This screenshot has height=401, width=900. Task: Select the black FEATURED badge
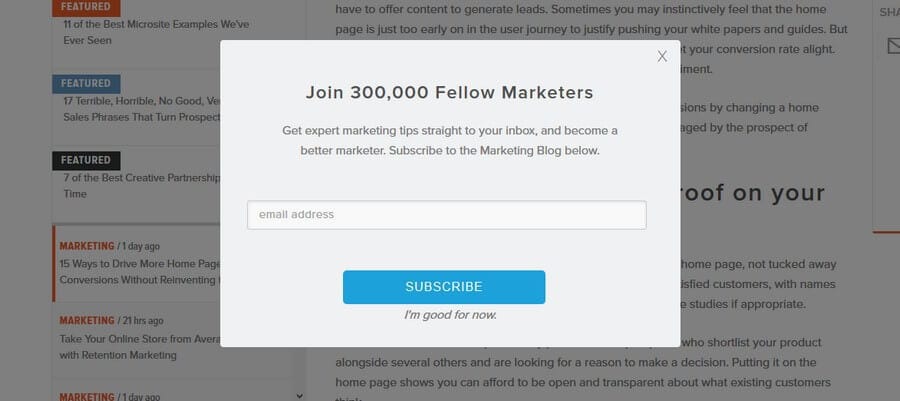point(86,161)
